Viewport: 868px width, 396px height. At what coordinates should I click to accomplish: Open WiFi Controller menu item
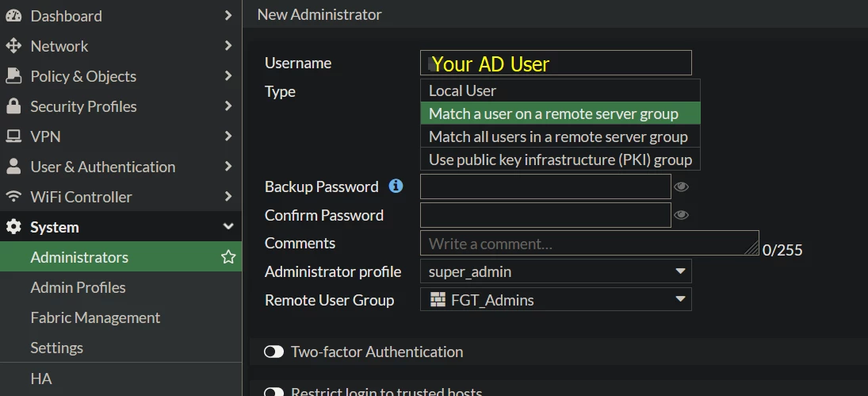pos(120,197)
